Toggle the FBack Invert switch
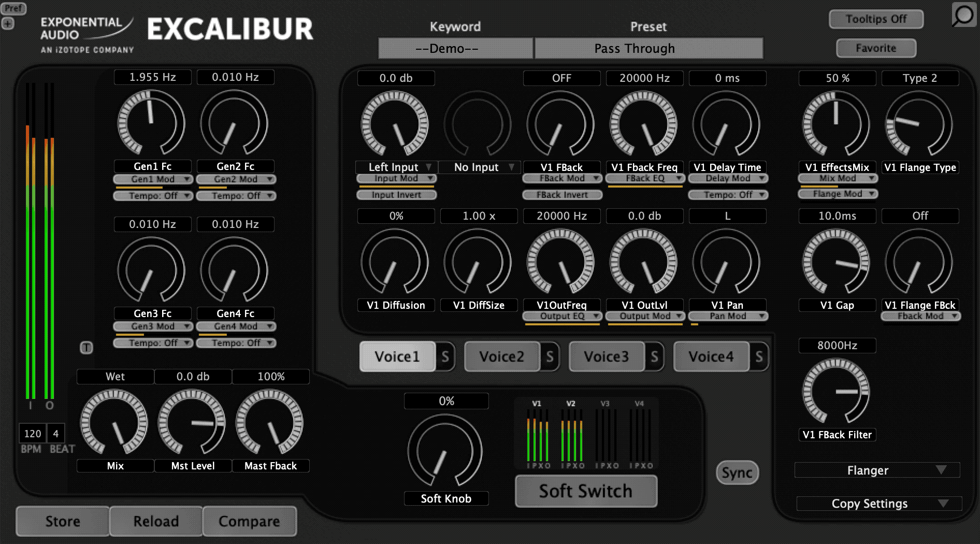Viewport: 980px width, 544px height. [562, 195]
